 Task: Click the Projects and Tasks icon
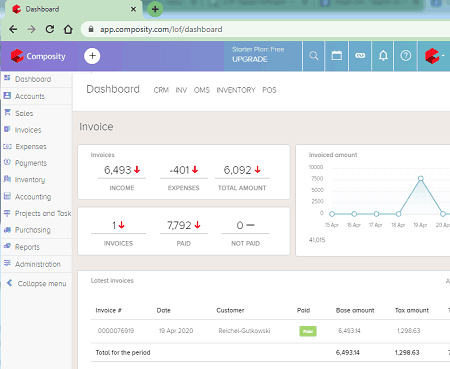point(7,213)
